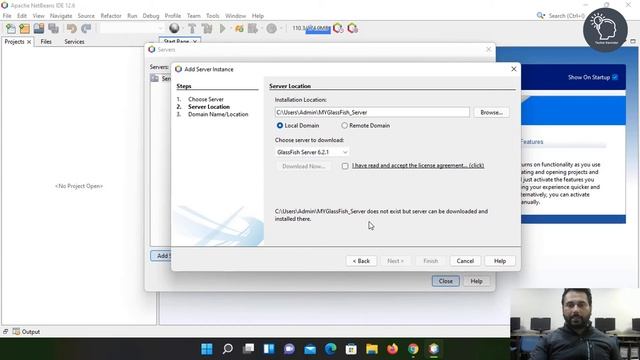Click the memory usage garbage collection bar
The height and width of the screenshot is (360, 640).
coord(312,28)
